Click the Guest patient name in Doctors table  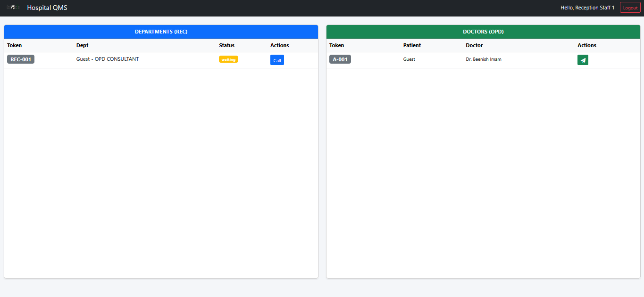409,59
